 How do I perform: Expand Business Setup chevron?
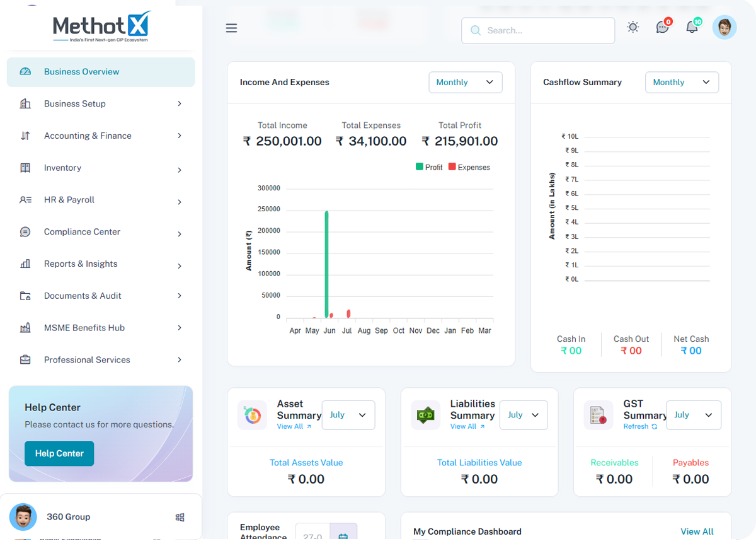tap(180, 103)
